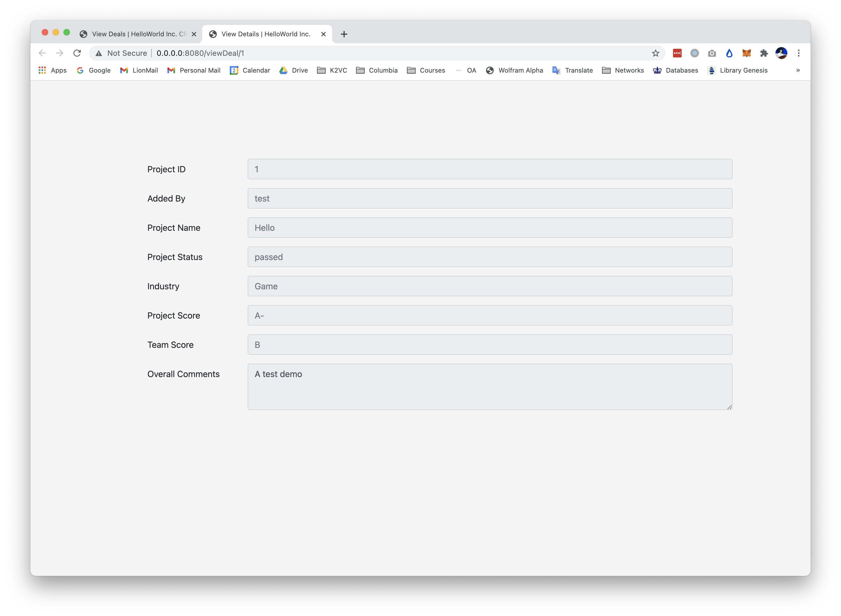This screenshot has height=616, width=841.
Task: Open Chrome three-dot menu
Action: pos(798,53)
